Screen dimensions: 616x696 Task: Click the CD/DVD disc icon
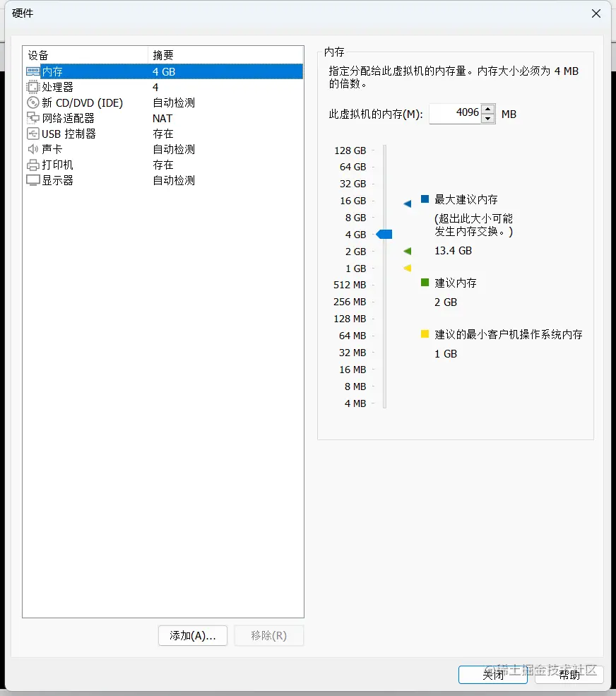(x=32, y=102)
